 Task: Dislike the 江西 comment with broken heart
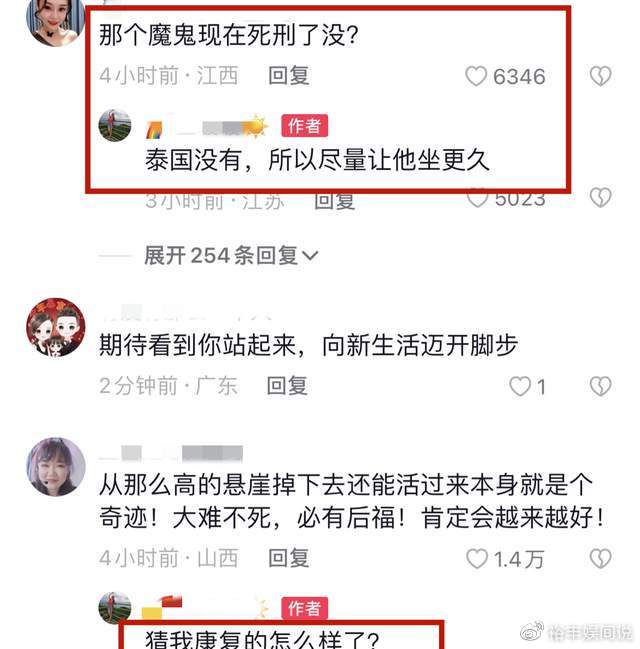coord(600,76)
